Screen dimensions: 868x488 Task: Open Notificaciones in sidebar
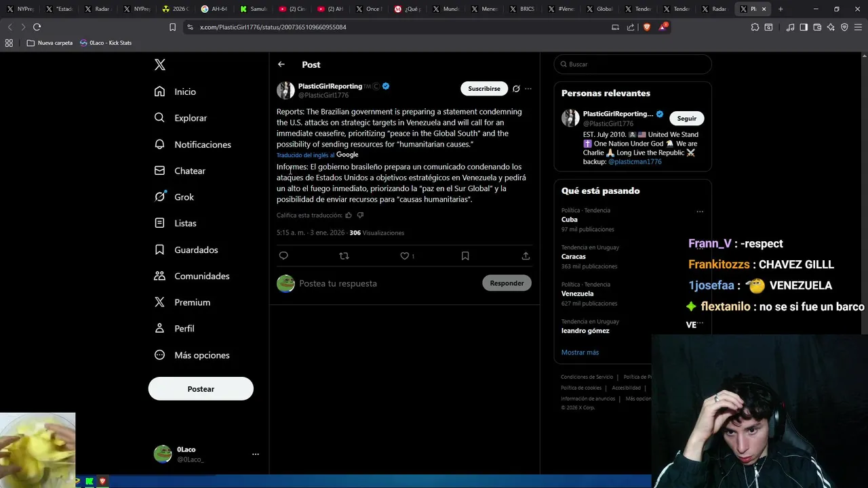point(193,144)
